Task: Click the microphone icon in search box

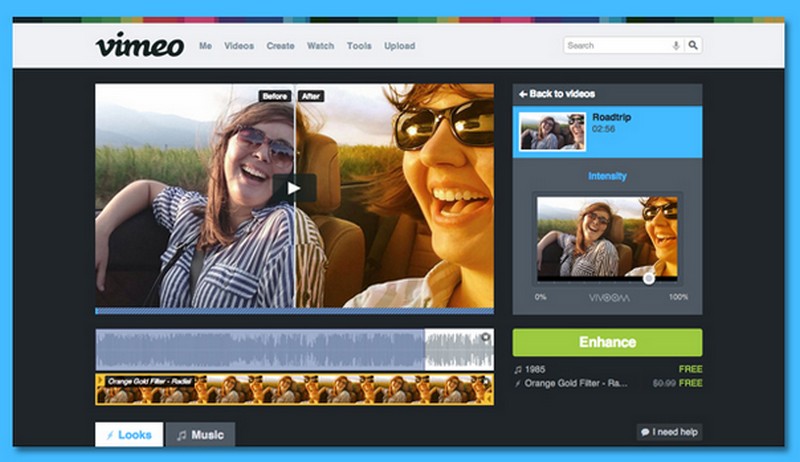Action: (x=676, y=45)
